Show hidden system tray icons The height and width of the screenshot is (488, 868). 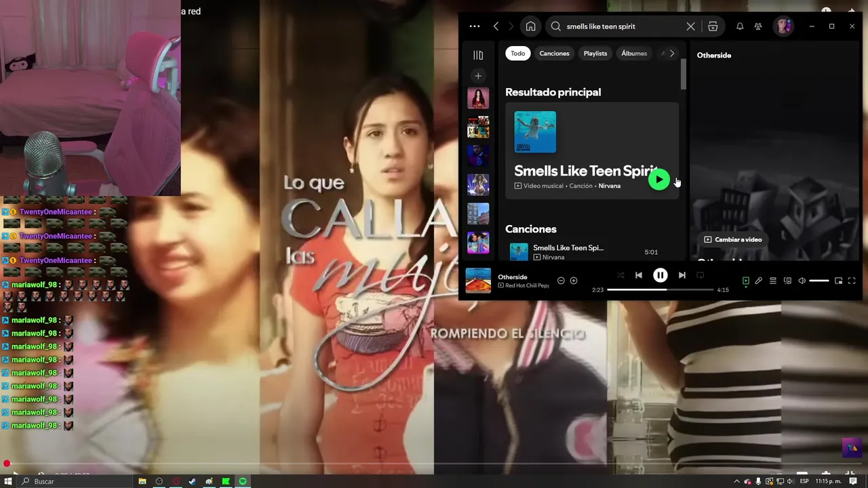(x=737, y=481)
